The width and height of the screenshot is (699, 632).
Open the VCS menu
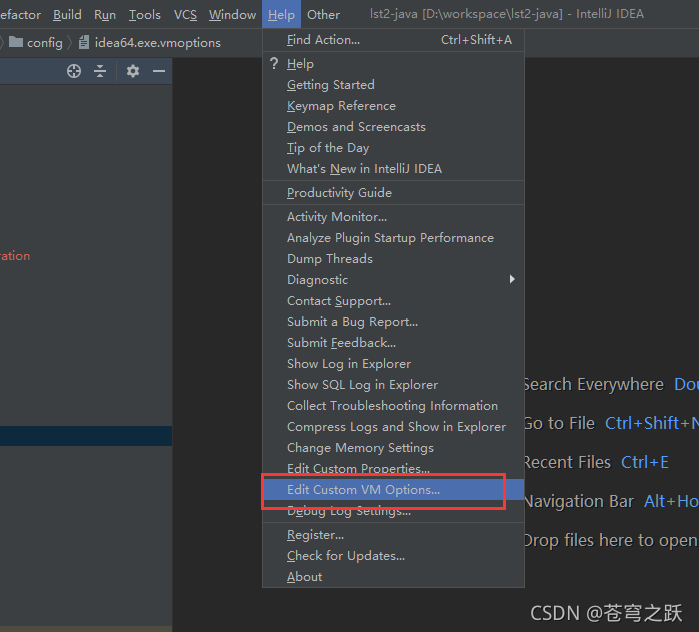pyautogui.click(x=185, y=15)
